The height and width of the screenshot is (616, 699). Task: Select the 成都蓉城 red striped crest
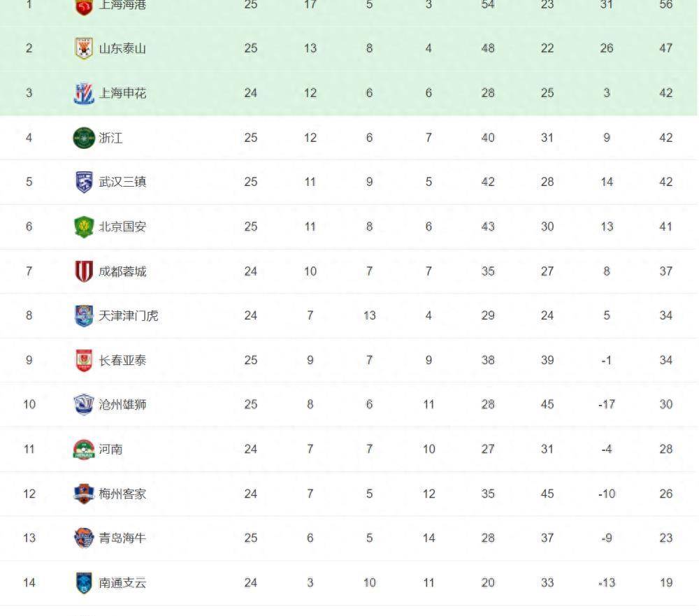(84, 271)
